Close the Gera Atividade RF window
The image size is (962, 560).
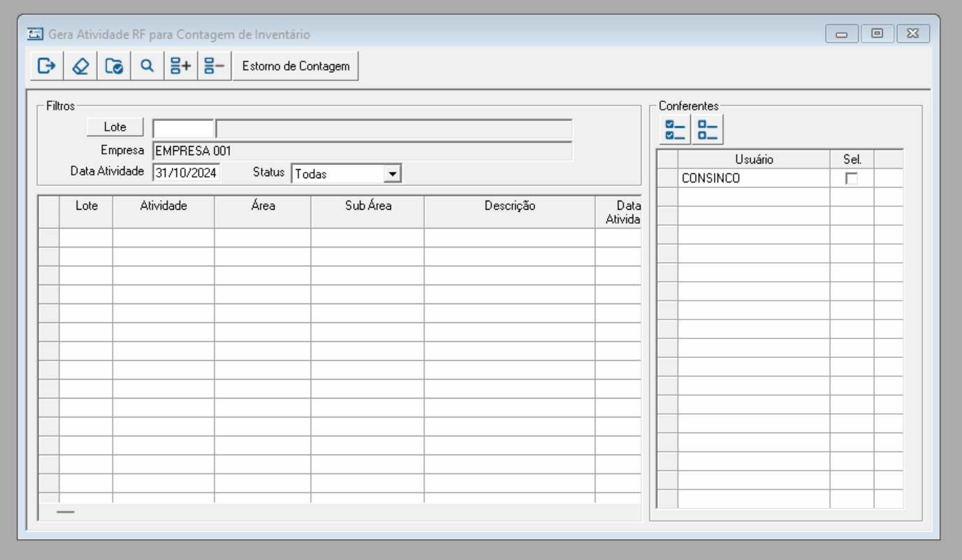click(x=913, y=34)
